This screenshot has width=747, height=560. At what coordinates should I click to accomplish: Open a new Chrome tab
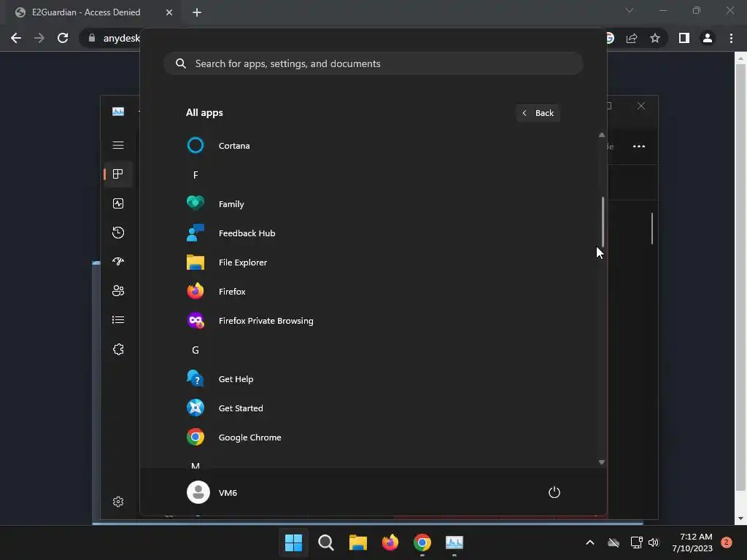pos(197,12)
